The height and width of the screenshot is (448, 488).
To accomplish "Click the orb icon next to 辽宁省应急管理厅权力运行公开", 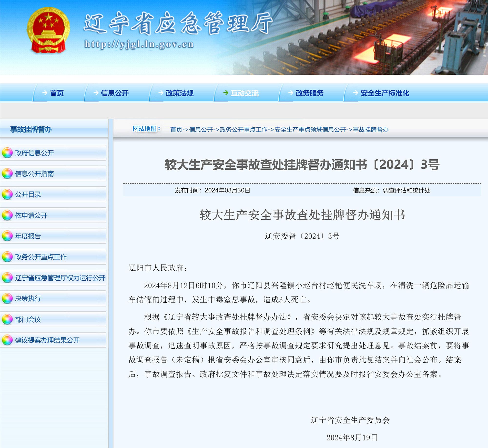I will [7, 278].
